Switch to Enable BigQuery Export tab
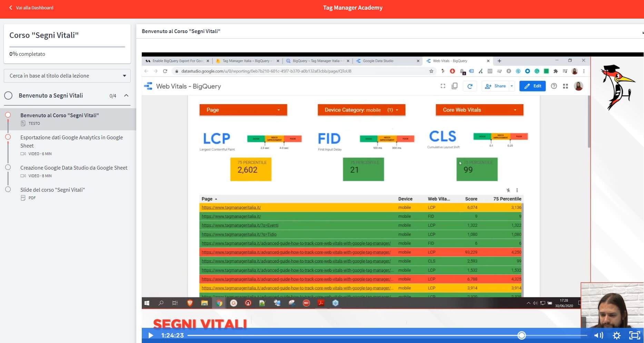Image resolution: width=644 pixels, height=343 pixels. [177, 61]
